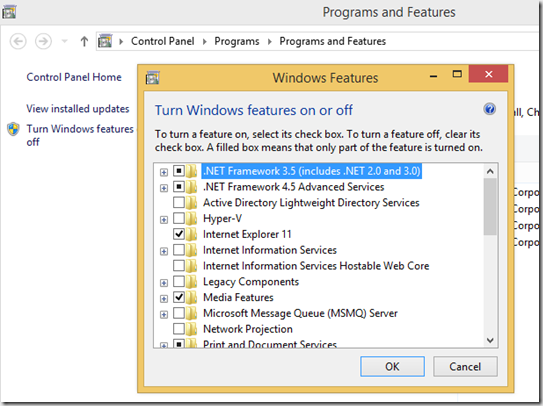Click the Forward navigation arrow
543x406 pixels.
point(43,42)
